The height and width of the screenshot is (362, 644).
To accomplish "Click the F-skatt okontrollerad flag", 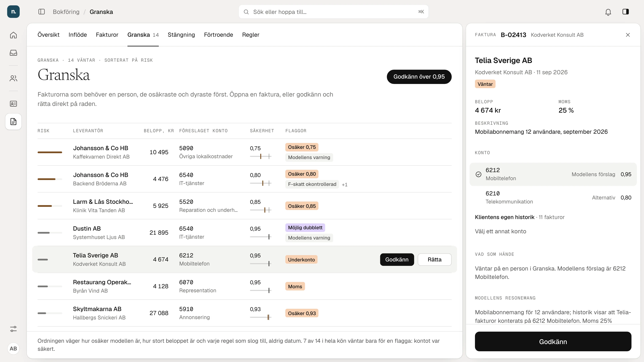I will point(312,184).
